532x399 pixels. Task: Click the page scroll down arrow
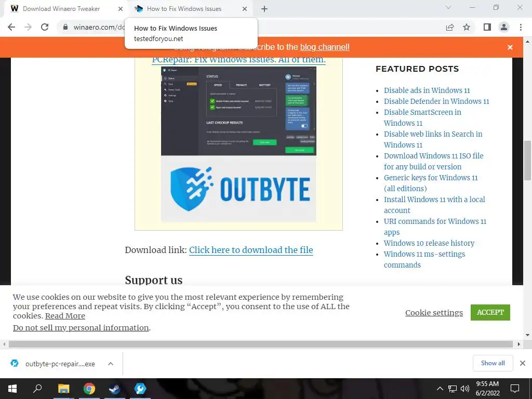tap(527, 335)
